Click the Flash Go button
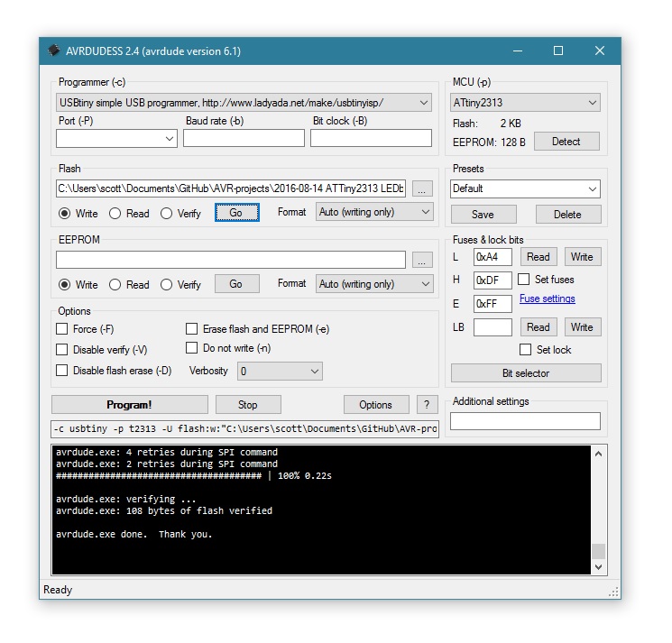The image size is (672, 643). [x=236, y=213]
